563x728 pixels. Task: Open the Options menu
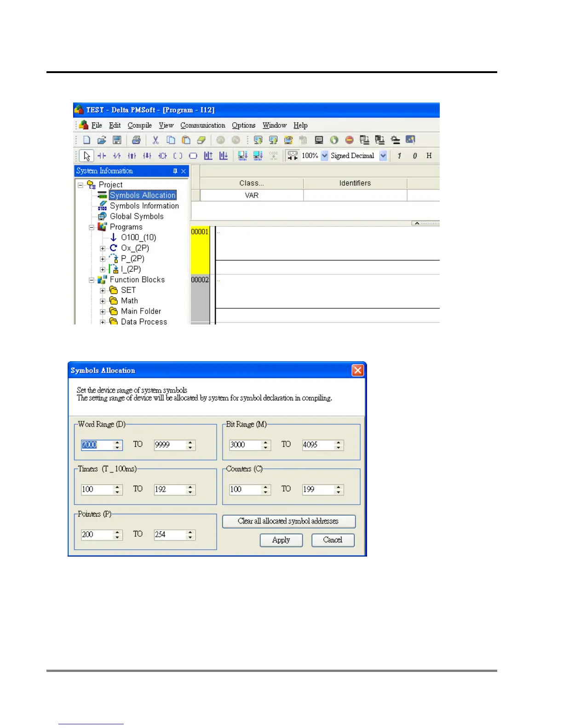(x=243, y=125)
